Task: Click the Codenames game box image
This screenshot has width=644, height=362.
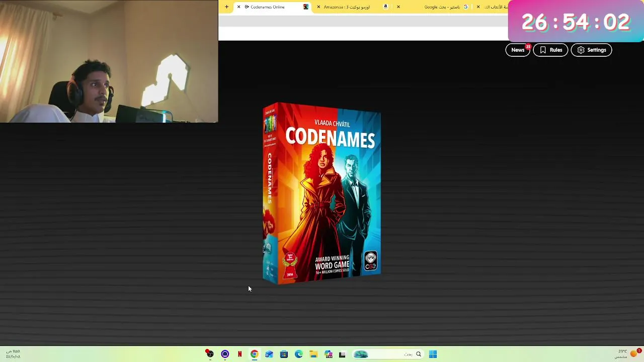Action: pyautogui.click(x=321, y=193)
